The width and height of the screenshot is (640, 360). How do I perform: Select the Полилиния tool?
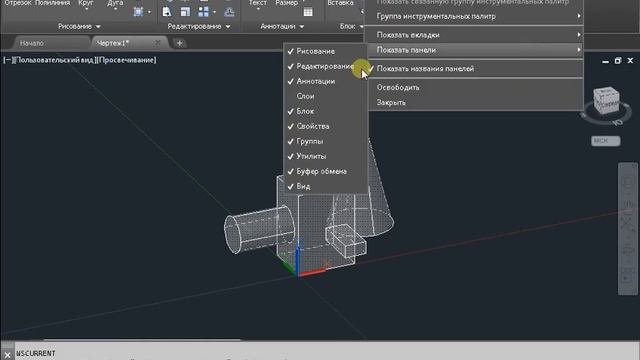click(52, 3)
